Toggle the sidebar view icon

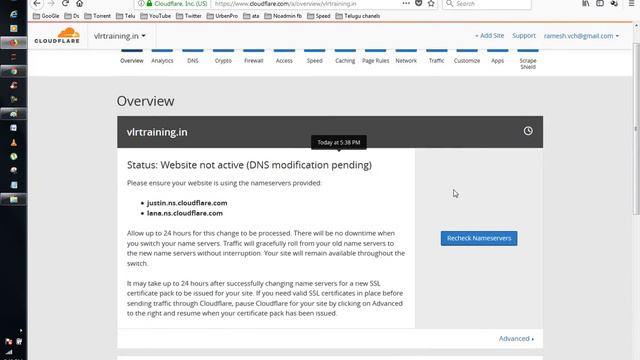click(600, 3)
